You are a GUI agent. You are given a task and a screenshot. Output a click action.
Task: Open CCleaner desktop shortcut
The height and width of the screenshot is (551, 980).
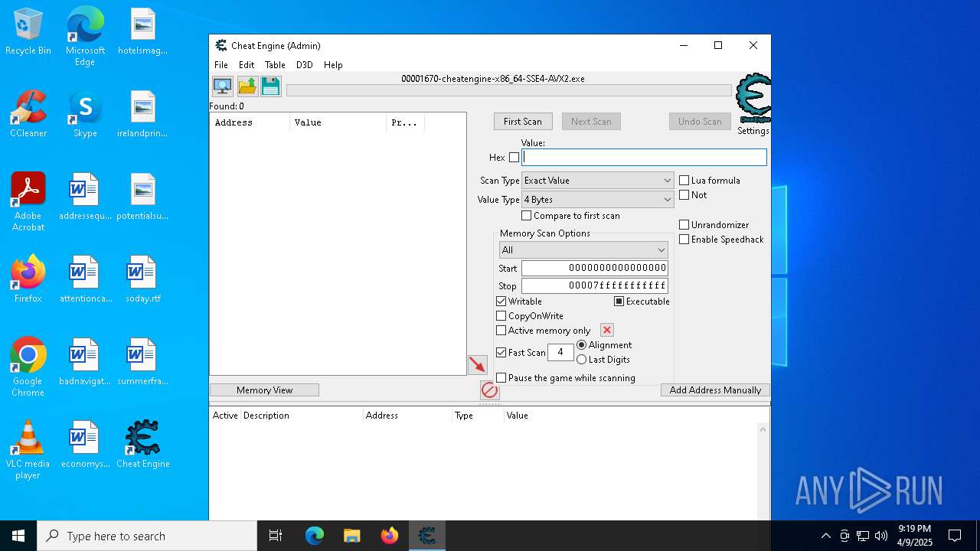(x=28, y=115)
